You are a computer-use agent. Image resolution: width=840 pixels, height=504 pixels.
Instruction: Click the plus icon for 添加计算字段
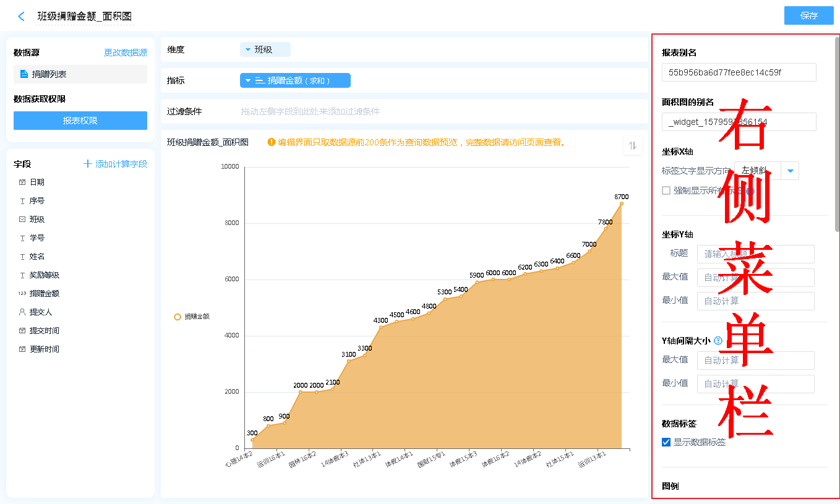coord(88,164)
